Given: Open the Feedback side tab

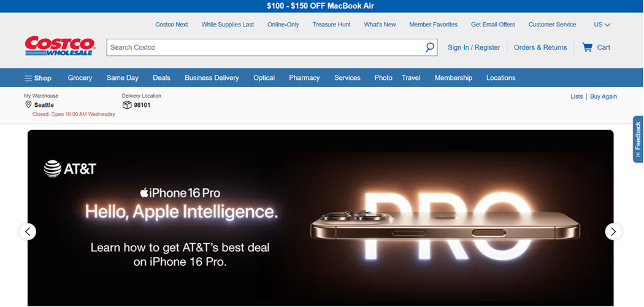Looking at the screenshot, I should (x=638, y=139).
